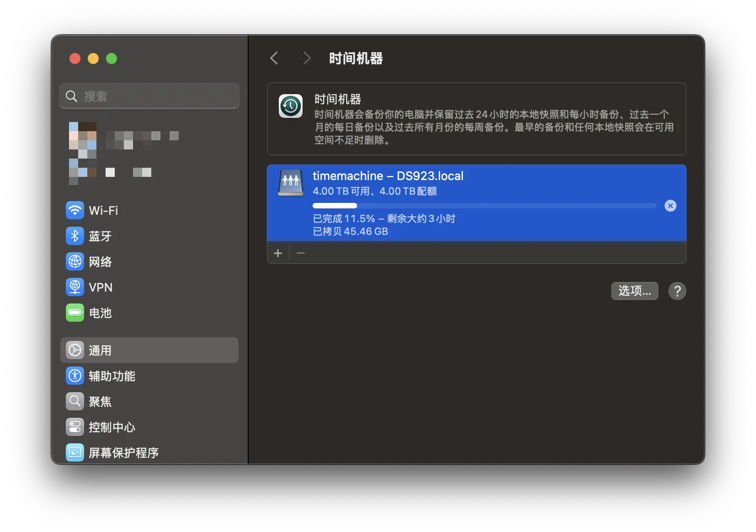Remove selected backup disk with minus button
This screenshot has width=756, height=532.
coord(301,253)
